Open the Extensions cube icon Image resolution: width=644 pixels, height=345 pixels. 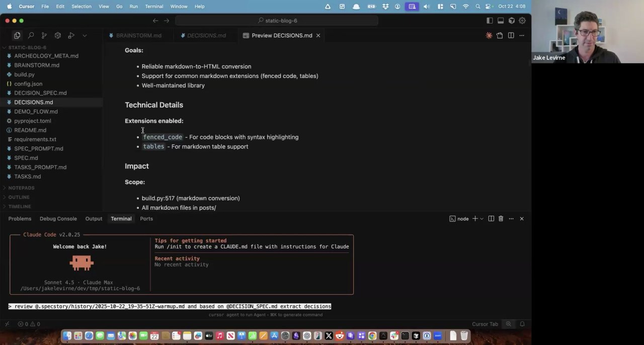(x=58, y=35)
